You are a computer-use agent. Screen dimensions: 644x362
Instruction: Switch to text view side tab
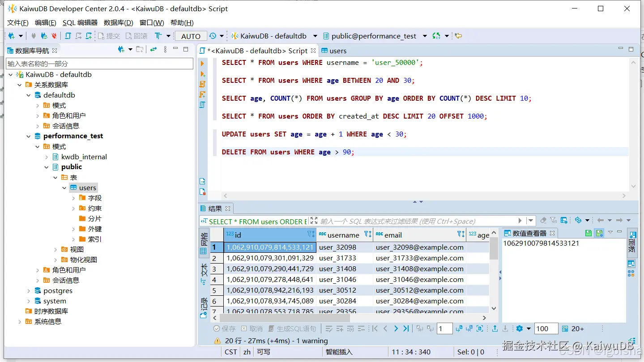[x=204, y=274]
